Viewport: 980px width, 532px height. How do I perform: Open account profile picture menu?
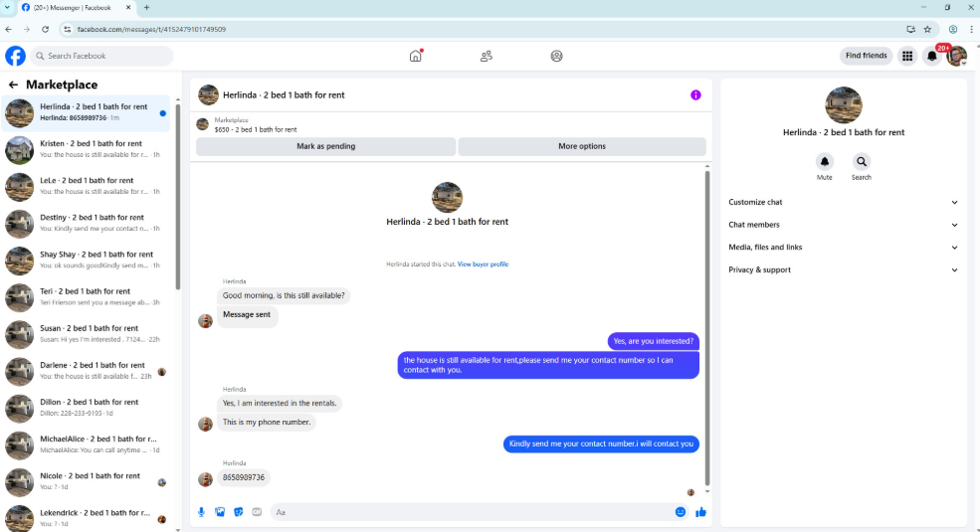click(x=956, y=56)
